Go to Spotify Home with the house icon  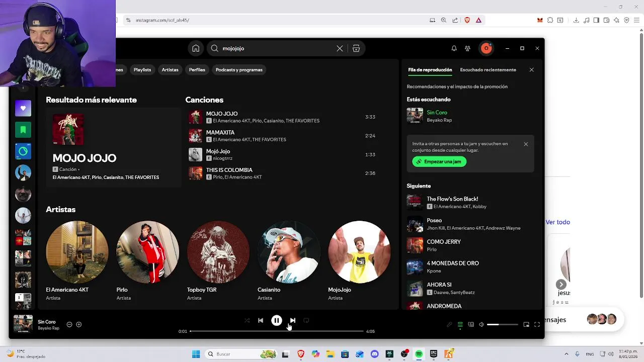(x=196, y=48)
